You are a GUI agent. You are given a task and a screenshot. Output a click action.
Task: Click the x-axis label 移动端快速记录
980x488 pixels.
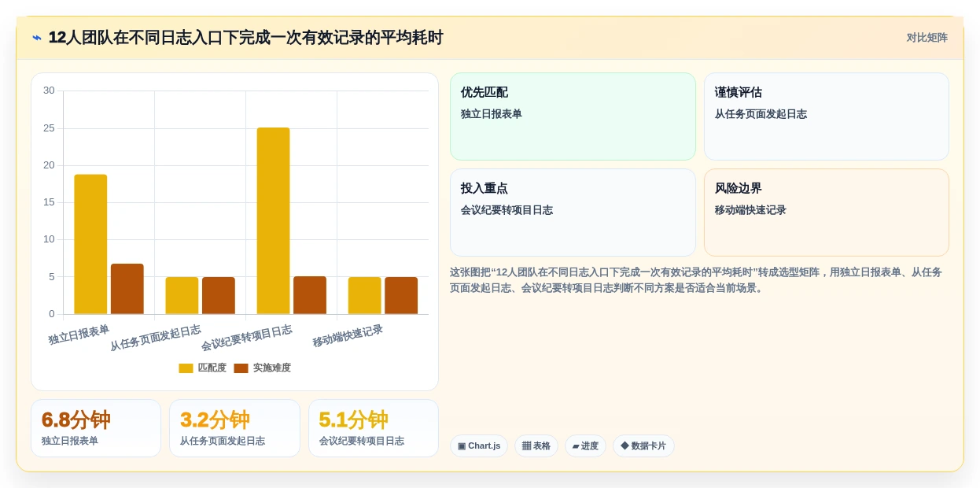(x=348, y=336)
